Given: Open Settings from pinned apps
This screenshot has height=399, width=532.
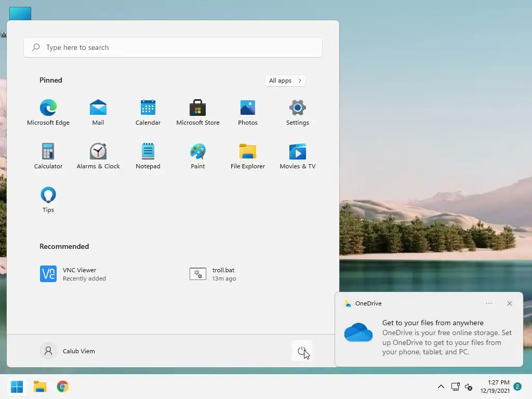Looking at the screenshot, I should coord(298,113).
